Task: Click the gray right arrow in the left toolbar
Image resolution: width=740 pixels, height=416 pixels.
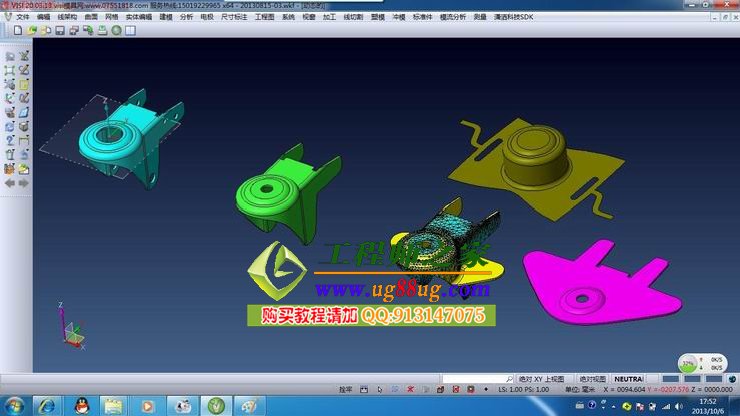Action: pyautogui.click(x=24, y=183)
